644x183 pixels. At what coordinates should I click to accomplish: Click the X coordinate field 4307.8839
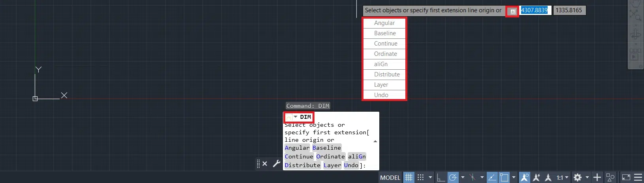tap(534, 10)
